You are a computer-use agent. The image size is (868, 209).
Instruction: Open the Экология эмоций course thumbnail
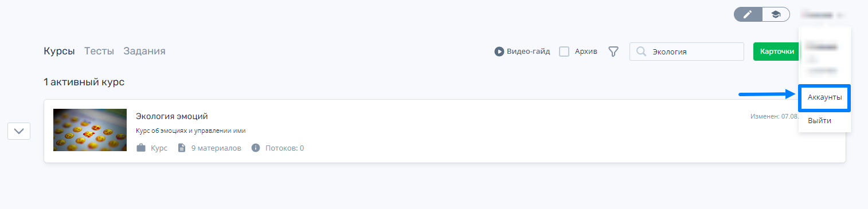pos(90,130)
